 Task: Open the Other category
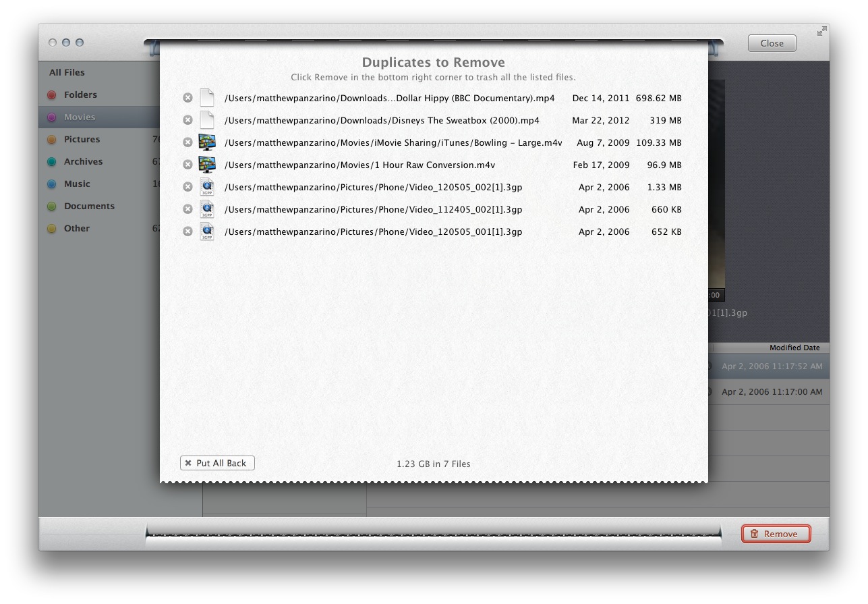tap(76, 228)
